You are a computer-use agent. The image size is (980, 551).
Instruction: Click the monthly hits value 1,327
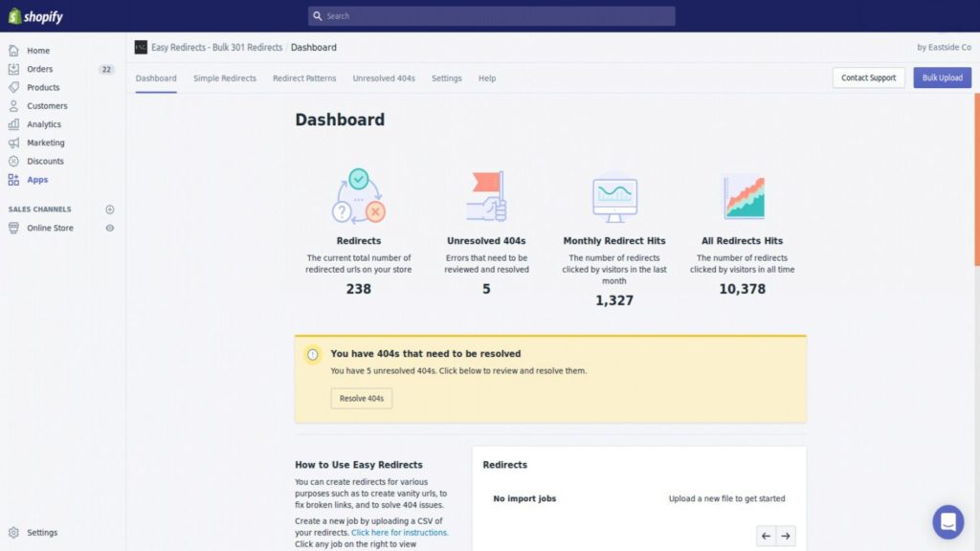[x=614, y=300]
